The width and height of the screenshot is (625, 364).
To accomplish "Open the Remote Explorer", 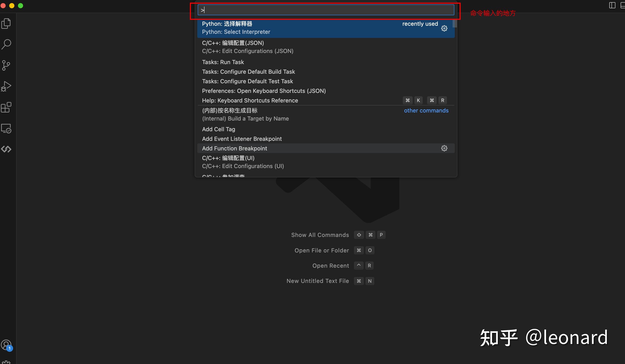I will pyautogui.click(x=6, y=128).
